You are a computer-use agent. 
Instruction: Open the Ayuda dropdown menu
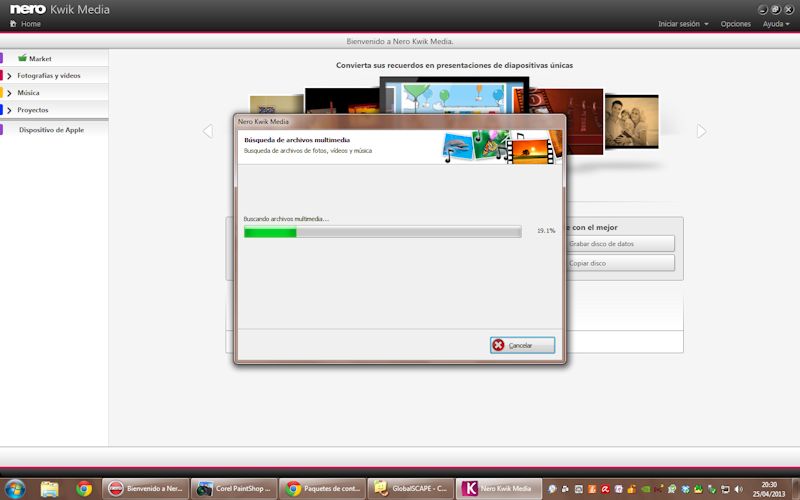(776, 24)
